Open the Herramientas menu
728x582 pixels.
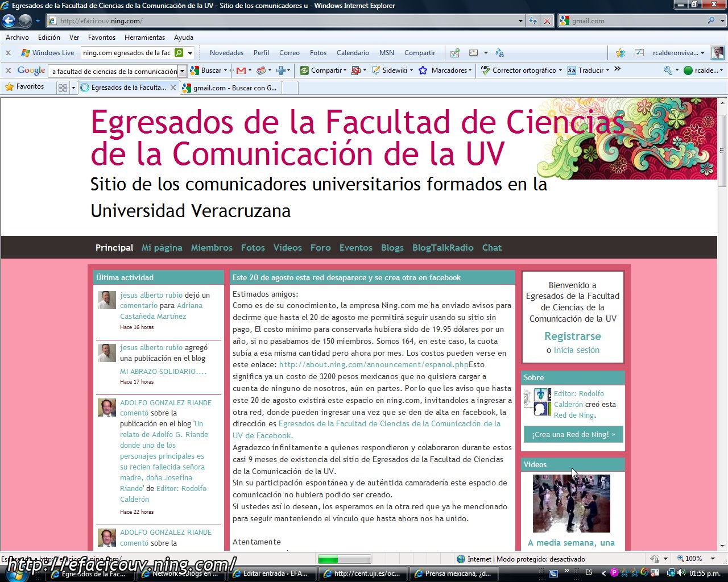[144, 38]
